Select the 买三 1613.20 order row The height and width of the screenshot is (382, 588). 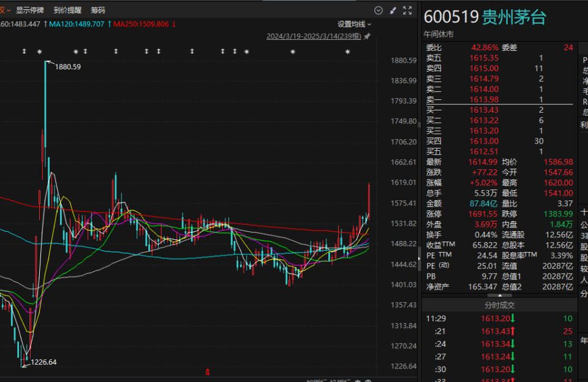[500, 131]
